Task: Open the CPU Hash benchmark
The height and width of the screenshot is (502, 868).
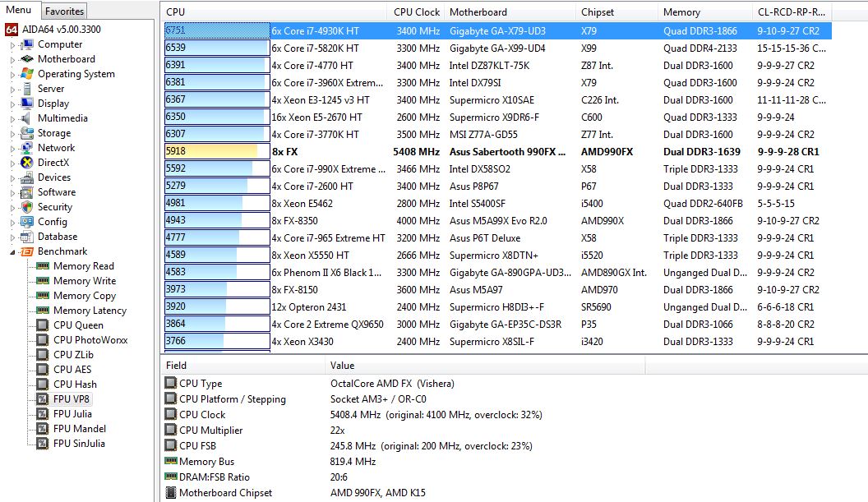Action: (x=75, y=385)
